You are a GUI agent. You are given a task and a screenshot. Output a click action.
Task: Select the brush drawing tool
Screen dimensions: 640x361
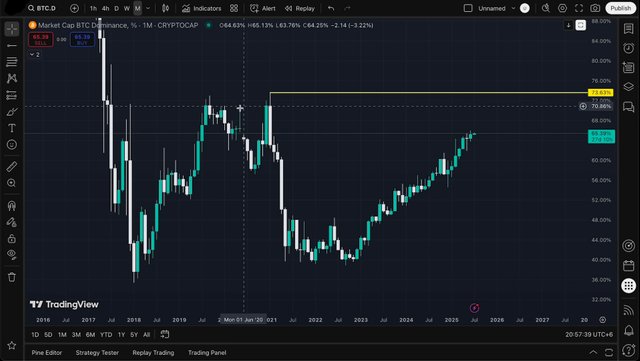coord(12,111)
